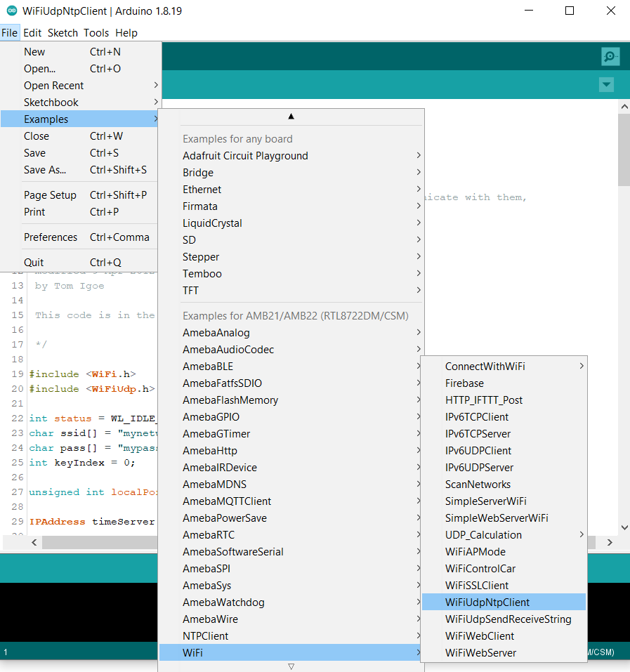Expand the NTPClient examples
The height and width of the screenshot is (672, 630).
291,636
